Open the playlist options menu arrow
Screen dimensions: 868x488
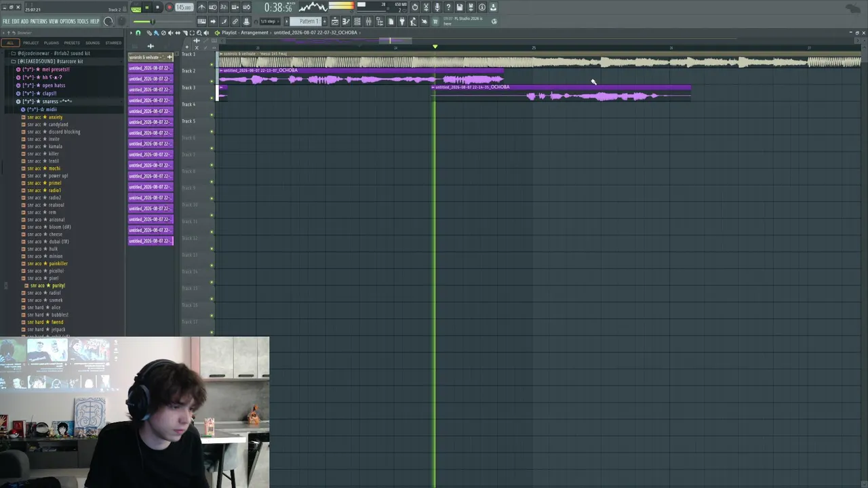(132, 33)
